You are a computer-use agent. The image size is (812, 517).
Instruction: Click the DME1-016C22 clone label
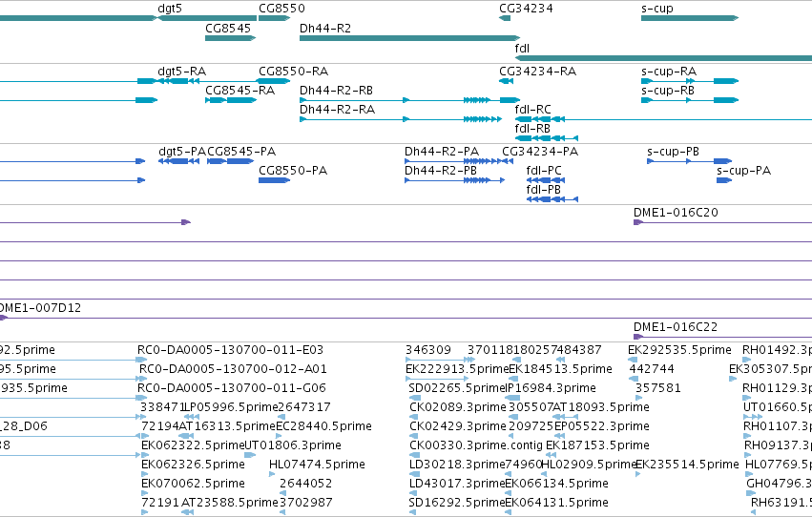tap(676, 327)
